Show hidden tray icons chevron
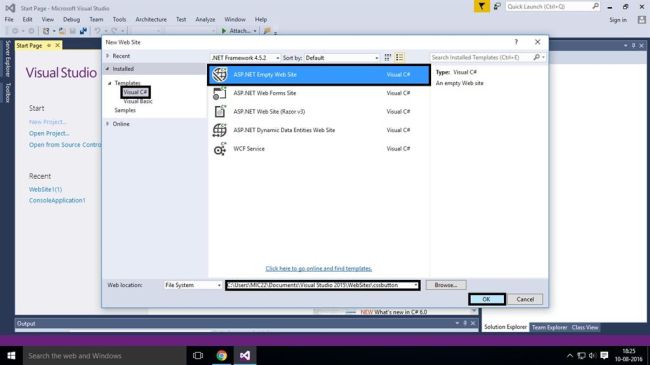Image resolution: width=650 pixels, height=365 pixels. 570,355
